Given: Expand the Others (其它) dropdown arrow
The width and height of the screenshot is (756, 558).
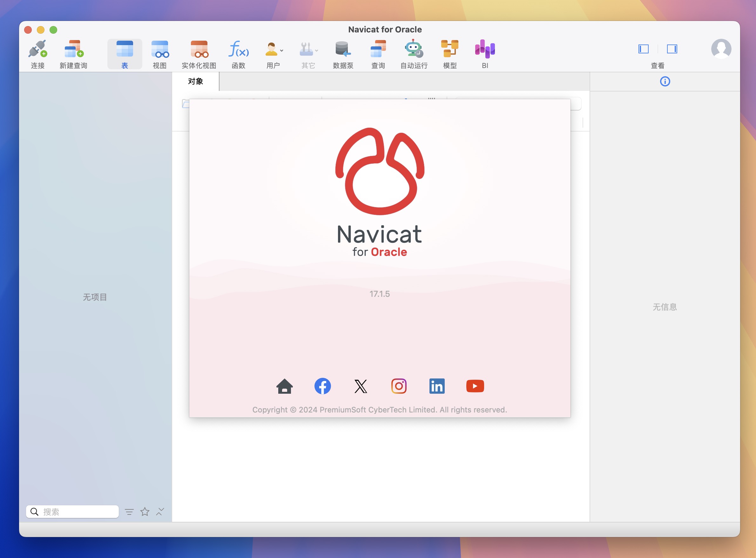Looking at the screenshot, I should tap(316, 51).
